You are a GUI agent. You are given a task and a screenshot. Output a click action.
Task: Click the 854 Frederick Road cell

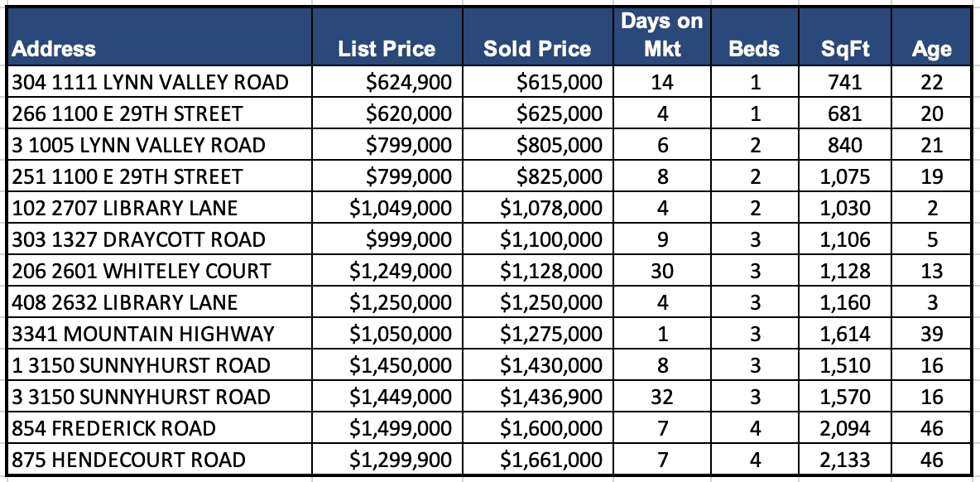[114, 428]
